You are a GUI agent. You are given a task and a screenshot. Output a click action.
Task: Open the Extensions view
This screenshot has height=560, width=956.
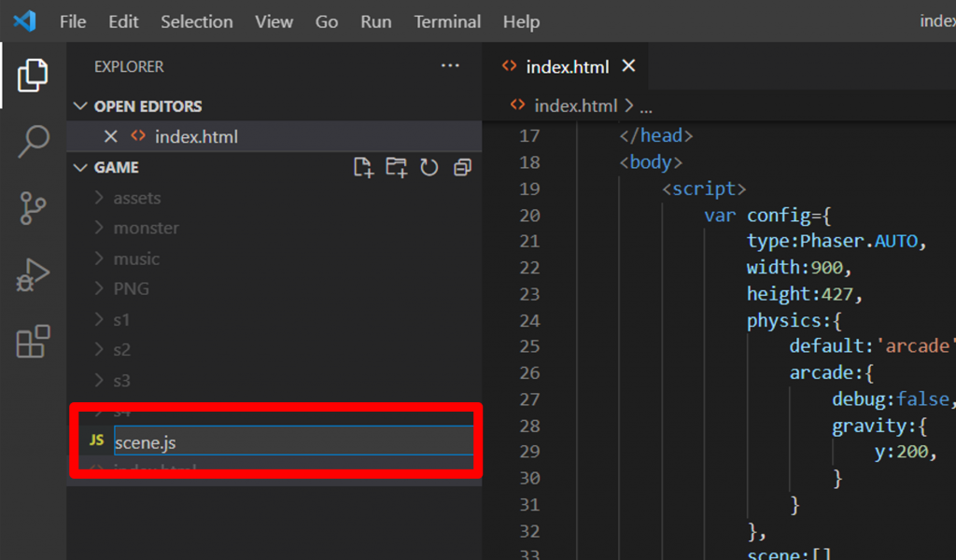click(33, 342)
